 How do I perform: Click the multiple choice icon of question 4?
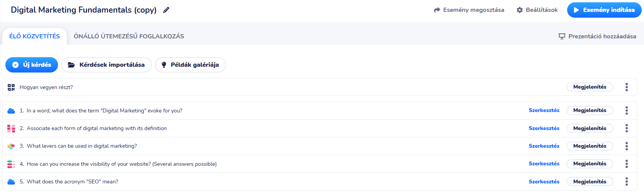pyautogui.click(x=11, y=164)
